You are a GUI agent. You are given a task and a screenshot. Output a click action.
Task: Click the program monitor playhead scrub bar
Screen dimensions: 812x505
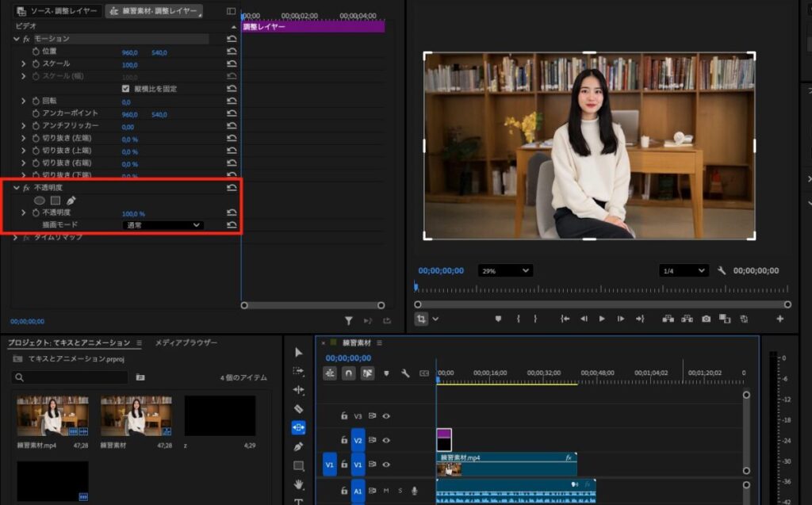601,290
